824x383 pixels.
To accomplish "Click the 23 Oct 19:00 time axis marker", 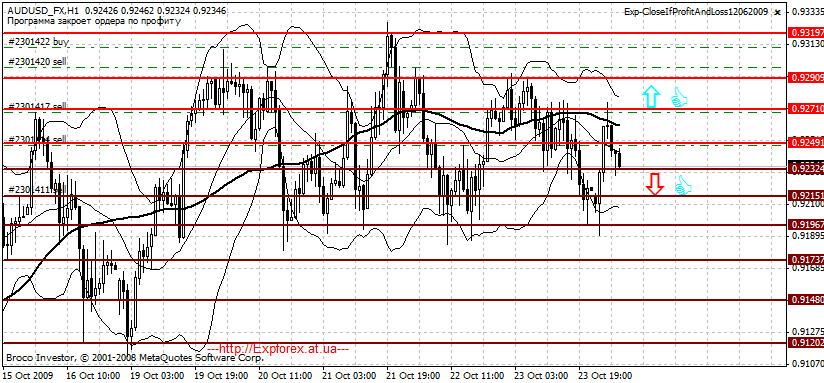I will [x=605, y=376].
